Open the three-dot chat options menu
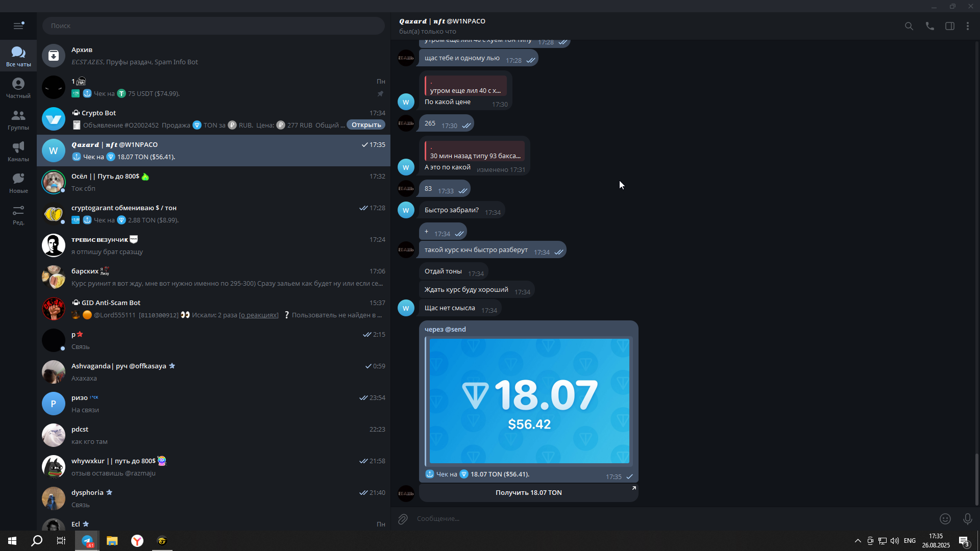 pos(968,26)
